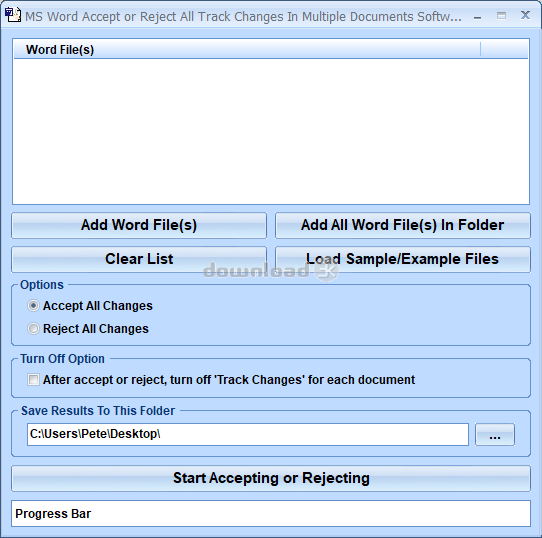Image resolution: width=542 pixels, height=538 pixels.
Task: Click the empty Word files list area
Action: point(271,131)
